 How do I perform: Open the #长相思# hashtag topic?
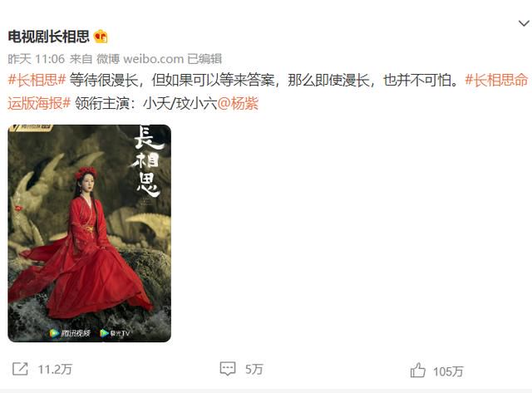pyautogui.click(x=37, y=80)
